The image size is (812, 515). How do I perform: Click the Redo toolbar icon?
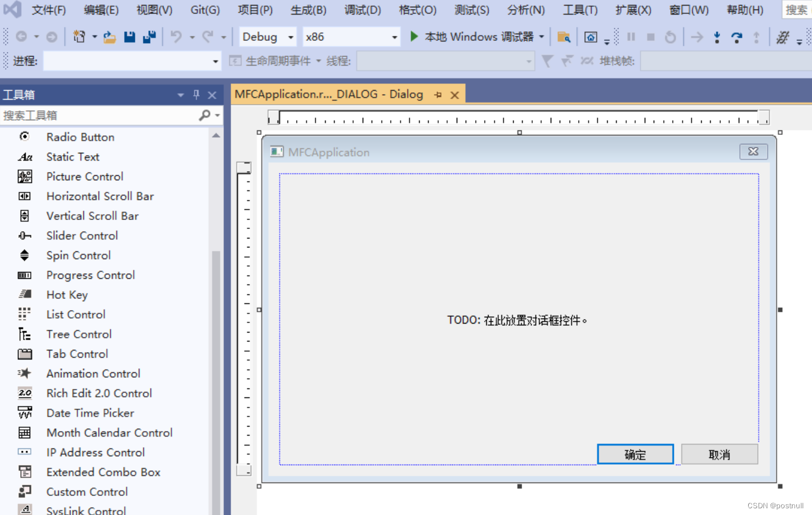(208, 37)
